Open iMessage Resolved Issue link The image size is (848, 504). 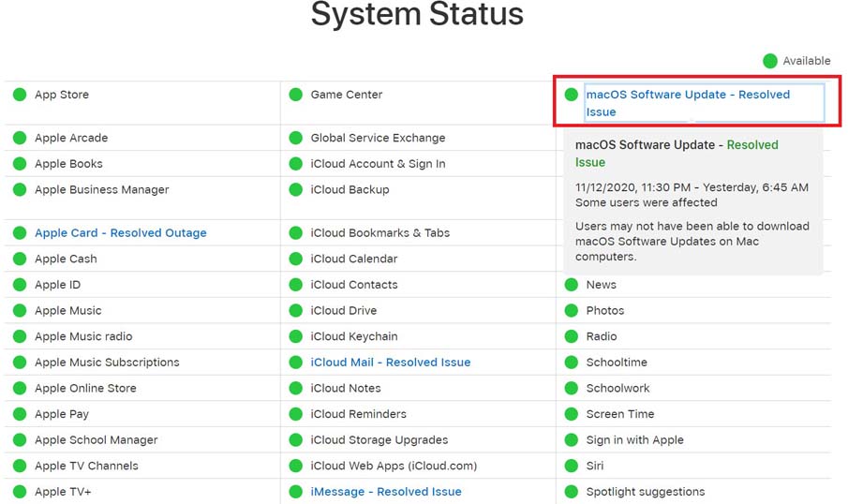point(386,492)
